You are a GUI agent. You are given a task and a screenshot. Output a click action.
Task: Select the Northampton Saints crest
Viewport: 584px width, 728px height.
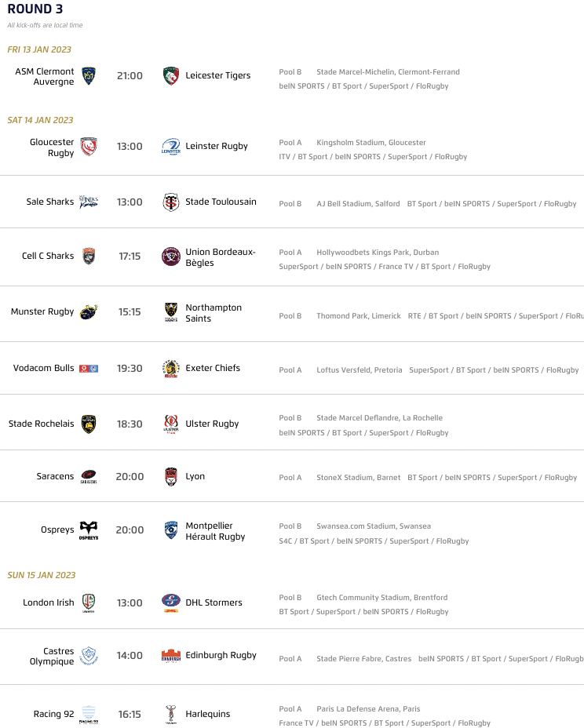[170, 312]
